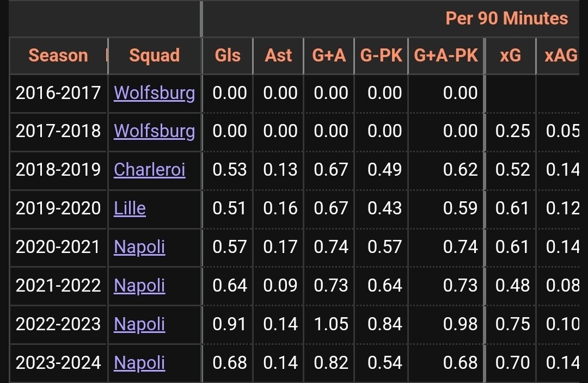Open the Lille squad link
Image resolution: width=588 pixels, height=383 pixels.
pyautogui.click(x=130, y=208)
